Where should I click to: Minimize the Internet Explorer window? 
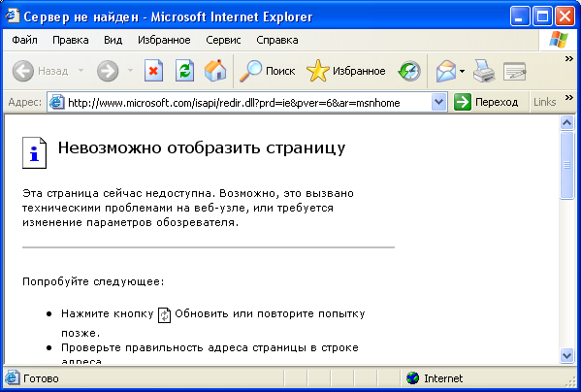(x=520, y=16)
